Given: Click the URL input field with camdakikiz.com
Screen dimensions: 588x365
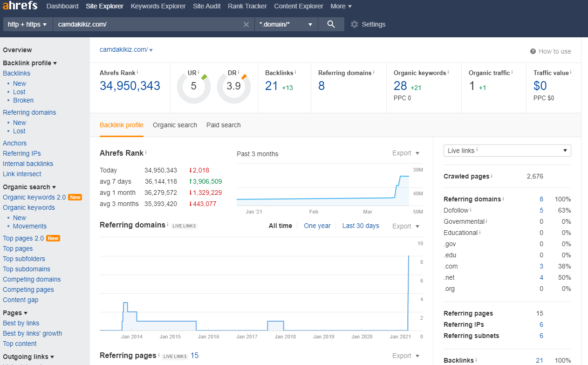Looking at the screenshot, I should (x=148, y=24).
